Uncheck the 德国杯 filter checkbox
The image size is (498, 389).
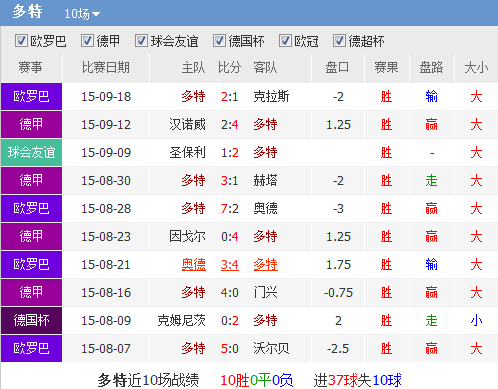219,41
